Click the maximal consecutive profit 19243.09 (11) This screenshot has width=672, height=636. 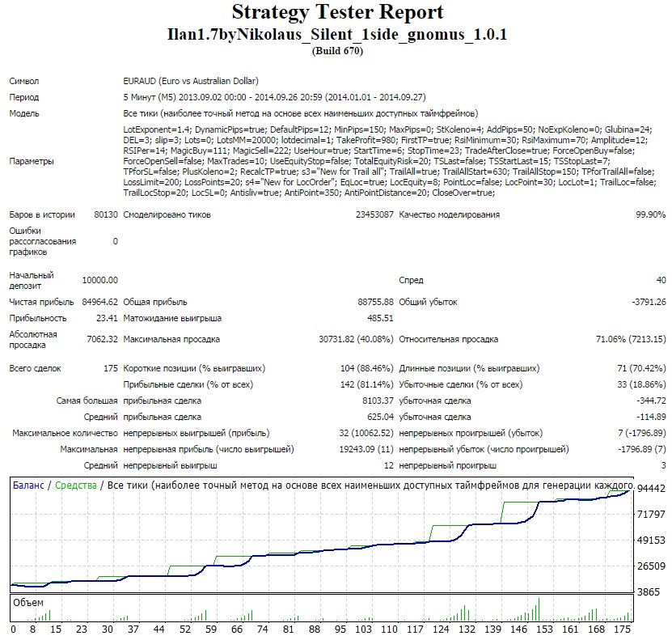coord(366,449)
